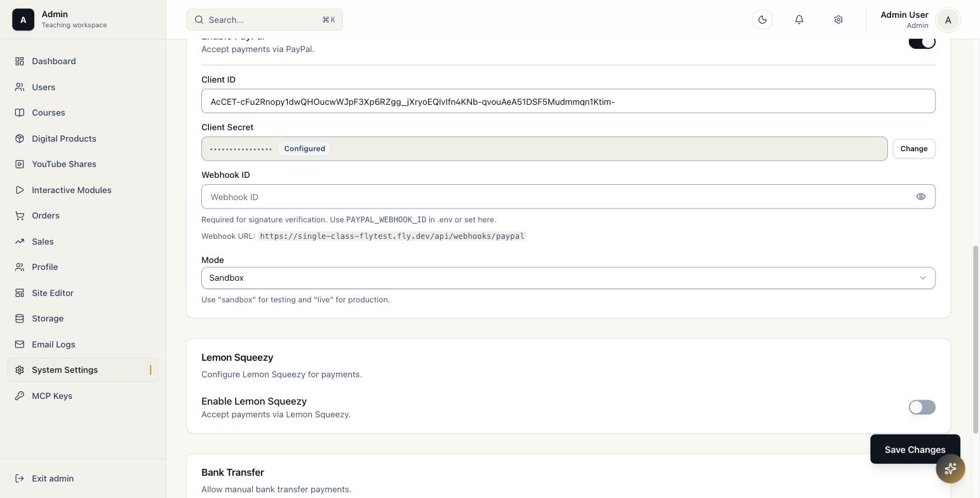This screenshot has width=980, height=498.
Task: Click the MCP Keys key icon
Action: tap(20, 396)
